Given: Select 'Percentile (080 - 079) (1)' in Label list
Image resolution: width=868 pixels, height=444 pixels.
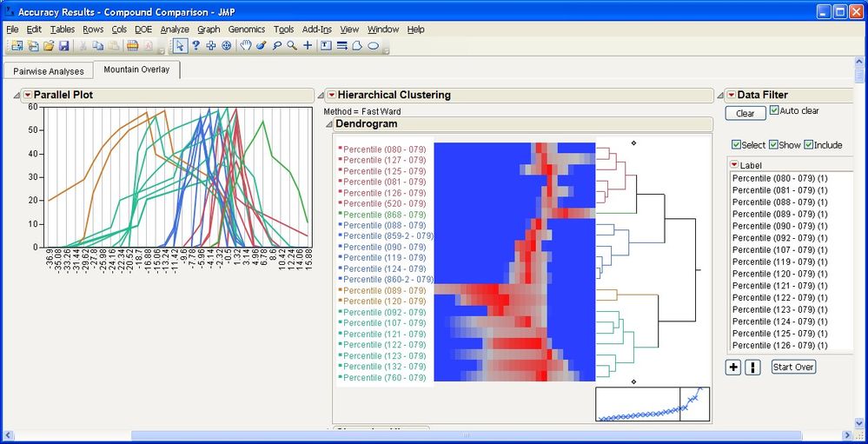Looking at the screenshot, I should click(779, 178).
